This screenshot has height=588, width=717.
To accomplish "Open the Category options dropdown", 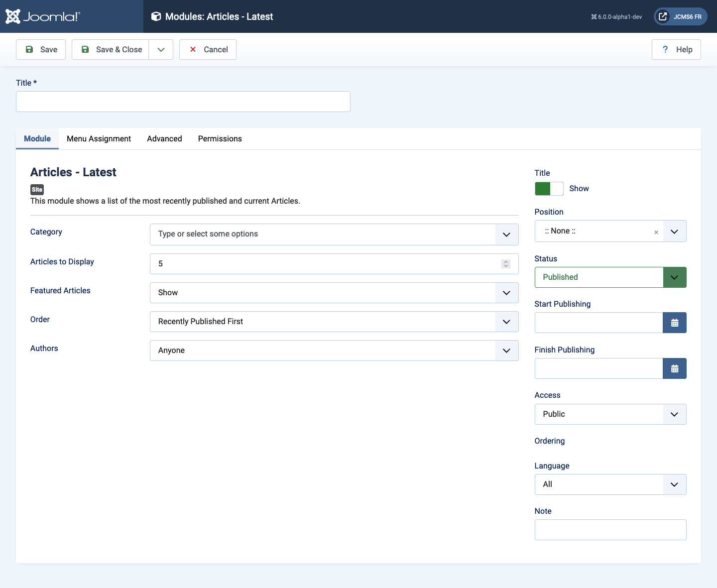I will tap(334, 235).
